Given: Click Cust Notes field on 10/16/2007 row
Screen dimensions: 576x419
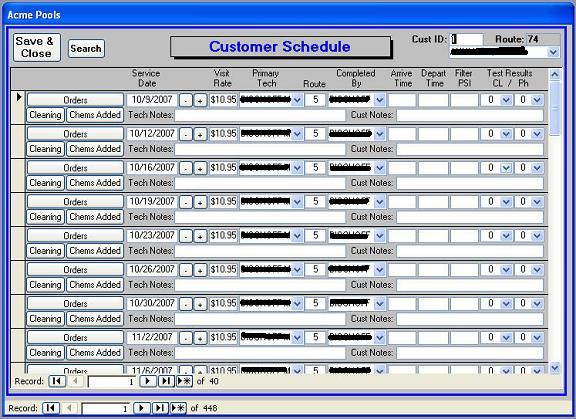Looking at the screenshot, I should [470, 183].
